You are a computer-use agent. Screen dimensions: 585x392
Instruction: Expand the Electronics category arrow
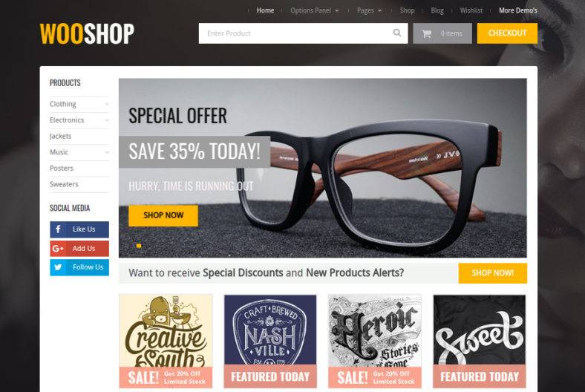pos(107,120)
